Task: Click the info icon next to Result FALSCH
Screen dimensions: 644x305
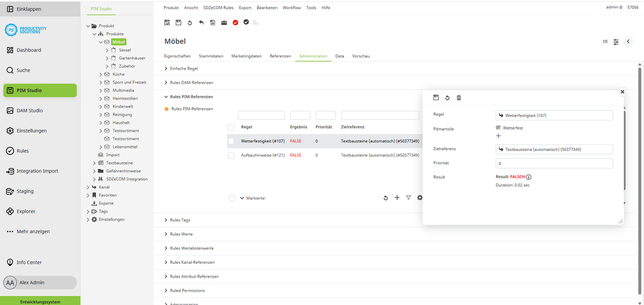Action: [x=529, y=177]
